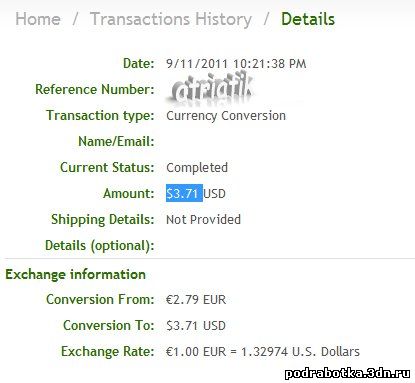This screenshot has height=383, width=415.
Task: Click the Completed status text
Action: [x=197, y=168]
